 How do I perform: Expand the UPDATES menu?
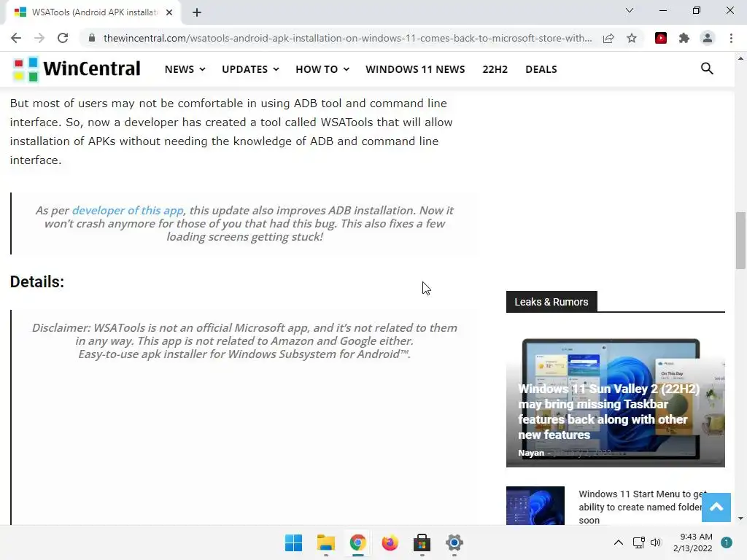tap(250, 69)
